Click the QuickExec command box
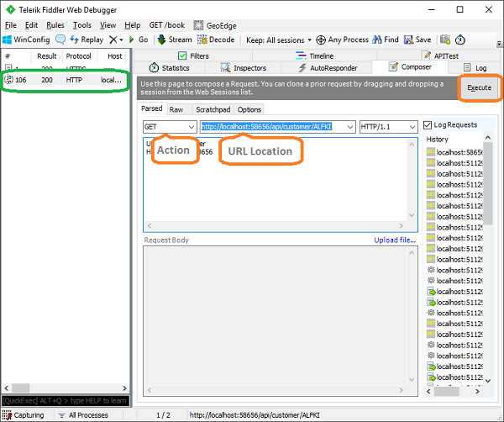 point(66,401)
